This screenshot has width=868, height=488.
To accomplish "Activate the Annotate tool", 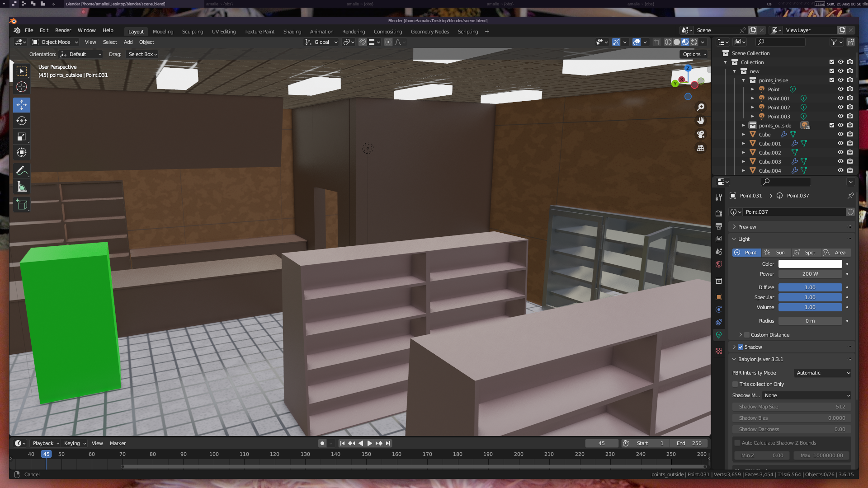I will [21, 170].
